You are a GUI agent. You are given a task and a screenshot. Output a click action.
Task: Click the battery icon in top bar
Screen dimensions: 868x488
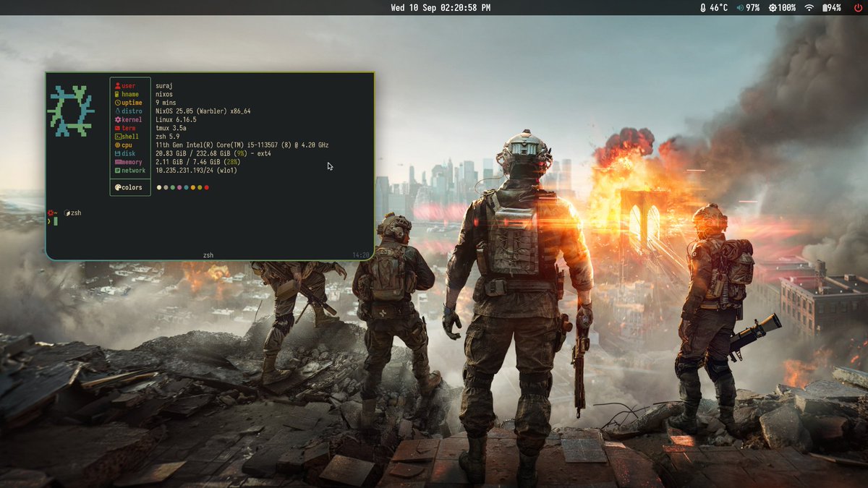pyautogui.click(x=825, y=7)
